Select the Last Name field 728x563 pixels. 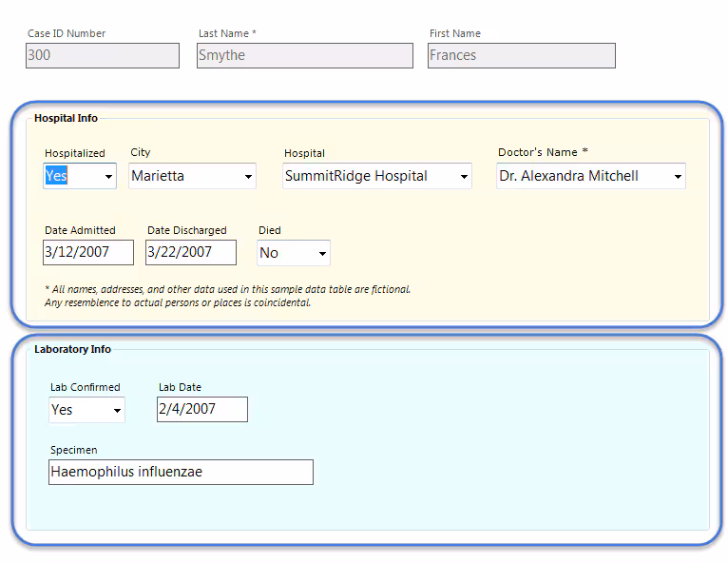point(304,56)
